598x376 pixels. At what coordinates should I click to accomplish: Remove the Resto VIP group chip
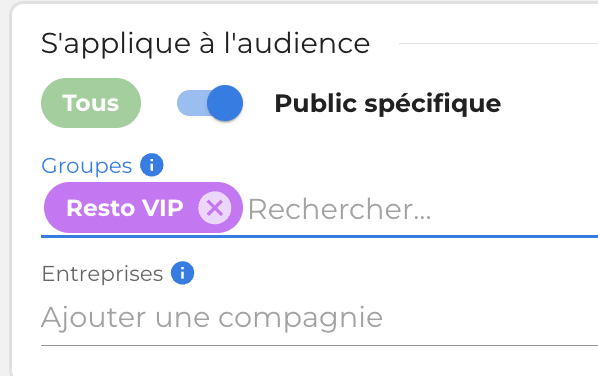214,208
